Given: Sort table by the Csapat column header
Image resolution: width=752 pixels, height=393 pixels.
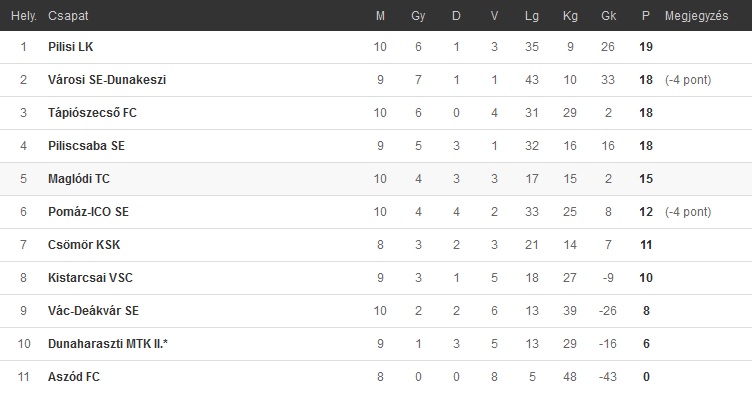Looking at the screenshot, I should [x=68, y=16].
